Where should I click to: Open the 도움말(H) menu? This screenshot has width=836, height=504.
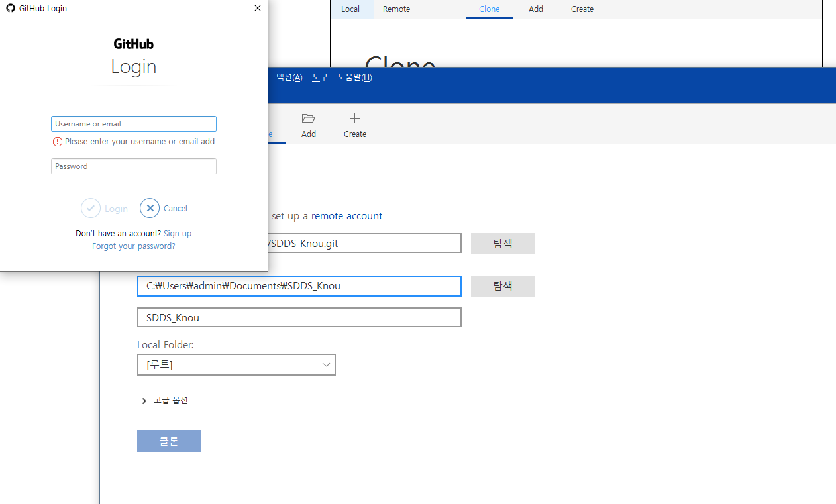coord(354,77)
